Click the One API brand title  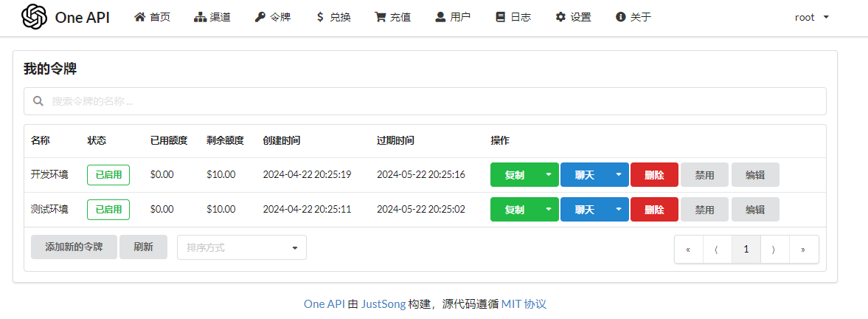[x=83, y=17]
